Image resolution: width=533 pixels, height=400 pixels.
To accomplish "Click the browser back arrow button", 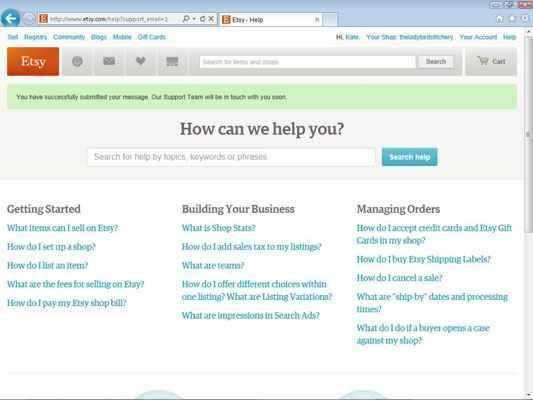I will pos(10,18).
